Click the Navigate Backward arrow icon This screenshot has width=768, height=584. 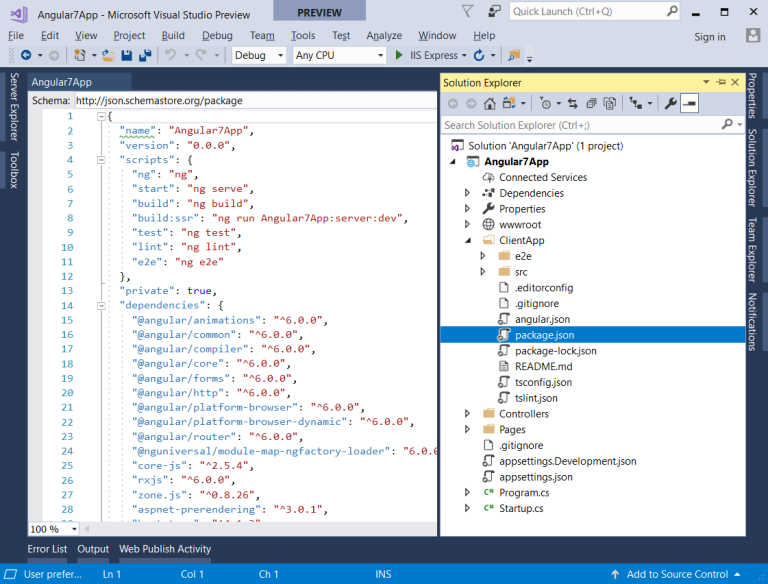26,55
